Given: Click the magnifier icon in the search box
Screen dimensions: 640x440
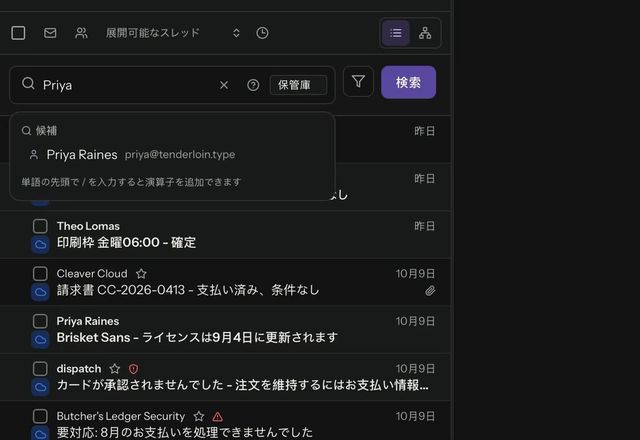Looking at the screenshot, I should click(28, 84).
